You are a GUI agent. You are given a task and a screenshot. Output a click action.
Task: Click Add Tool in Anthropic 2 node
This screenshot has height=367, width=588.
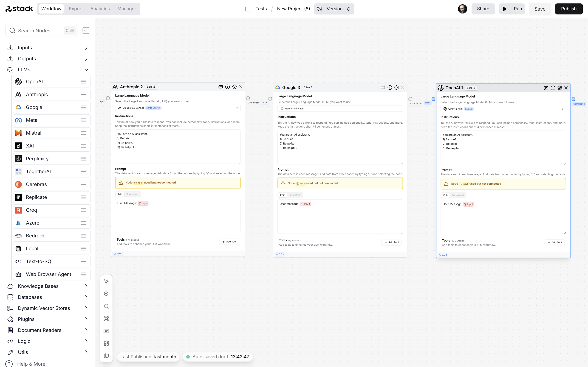(229, 242)
